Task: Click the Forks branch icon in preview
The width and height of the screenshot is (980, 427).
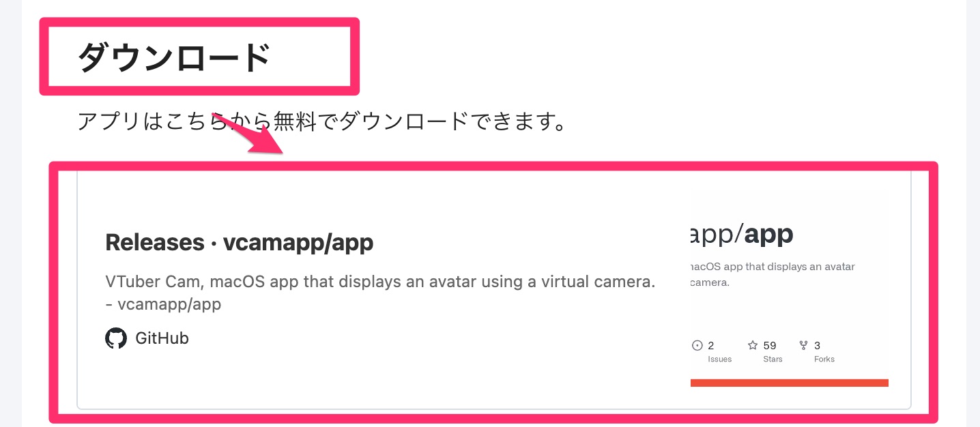Action: tap(803, 345)
